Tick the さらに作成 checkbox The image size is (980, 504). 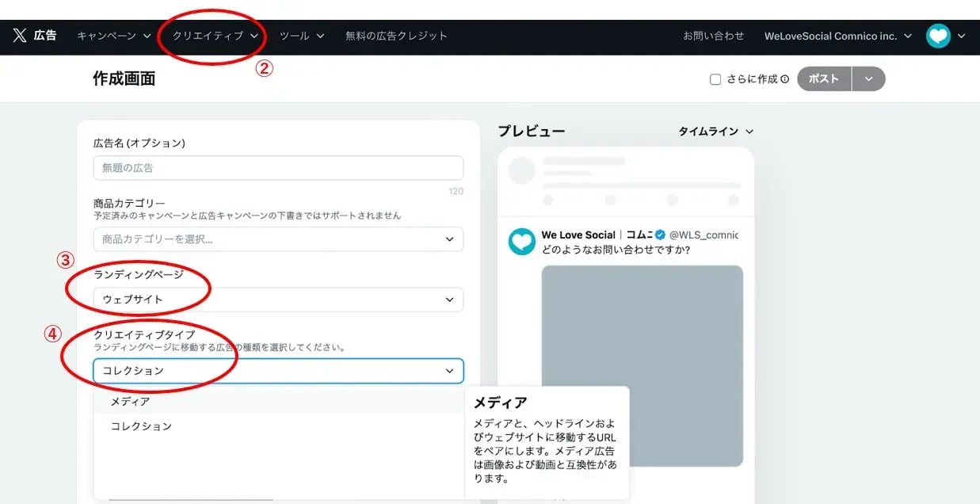coord(715,79)
